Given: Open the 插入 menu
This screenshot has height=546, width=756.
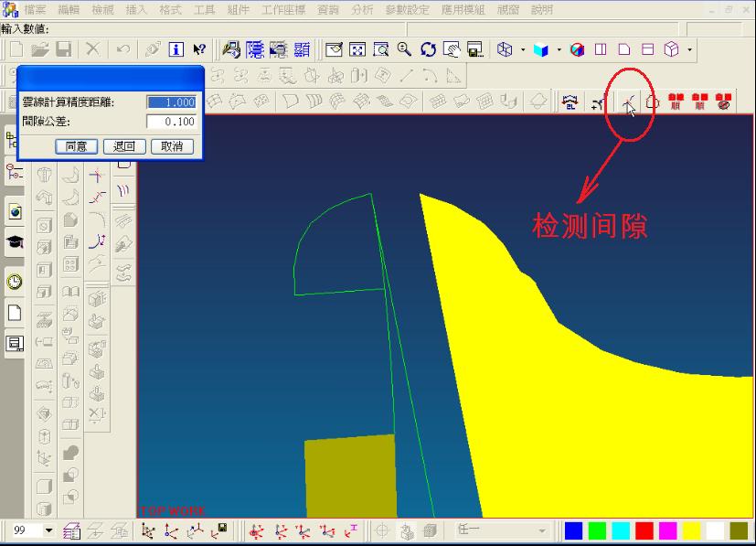Looking at the screenshot, I should (136, 10).
